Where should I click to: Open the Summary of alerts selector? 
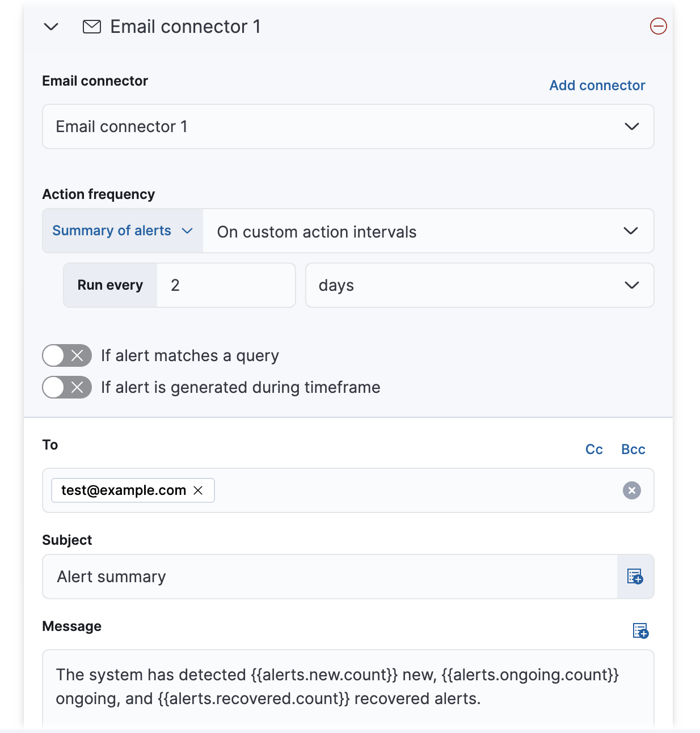[121, 231]
